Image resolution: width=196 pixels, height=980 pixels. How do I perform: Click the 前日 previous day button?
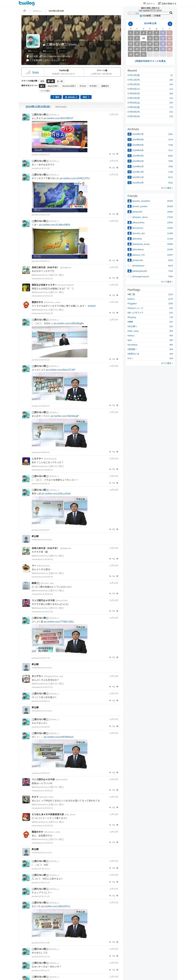[86, 97]
